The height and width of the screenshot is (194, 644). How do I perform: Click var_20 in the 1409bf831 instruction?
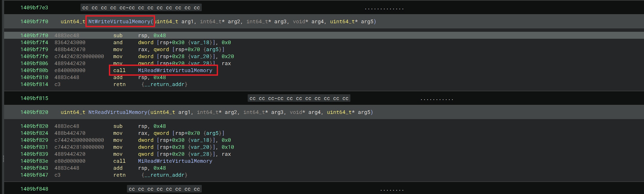coord(200,147)
